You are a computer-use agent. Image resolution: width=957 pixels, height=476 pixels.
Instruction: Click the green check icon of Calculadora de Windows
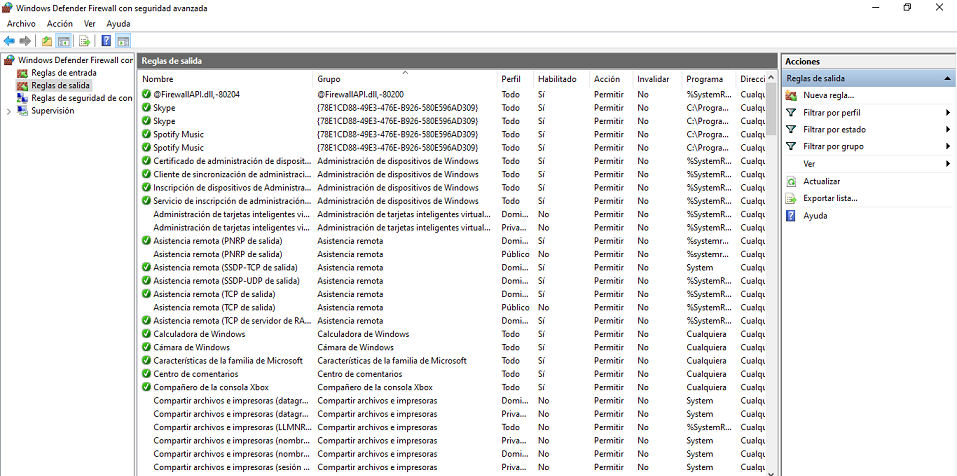click(146, 334)
